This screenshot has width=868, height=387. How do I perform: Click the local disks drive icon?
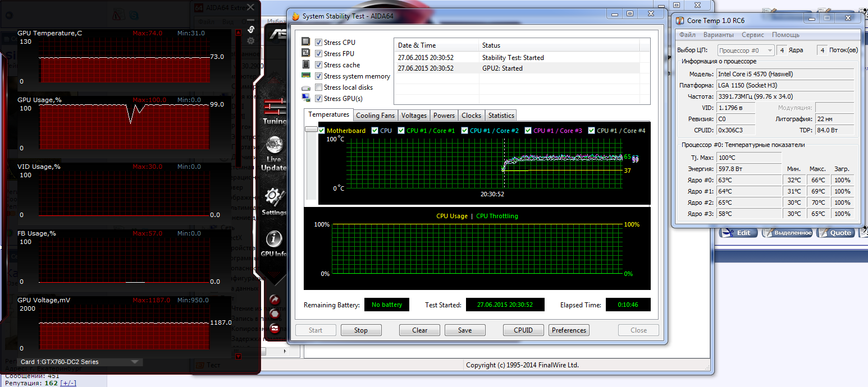pyautogui.click(x=306, y=87)
